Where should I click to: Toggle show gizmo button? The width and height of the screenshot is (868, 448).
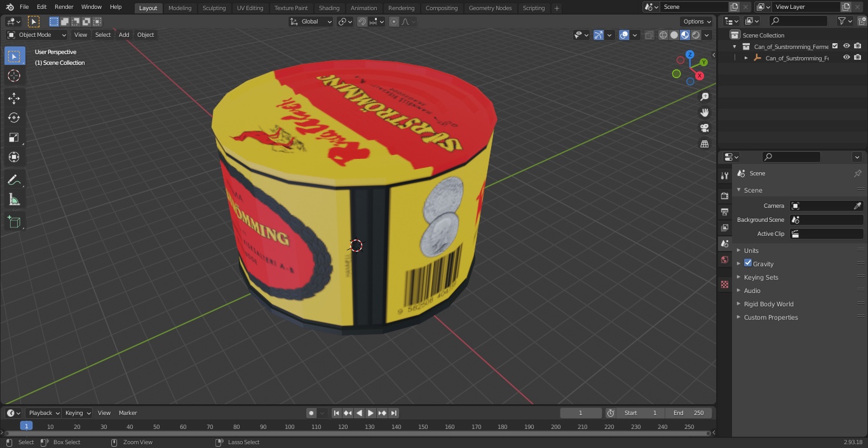(x=599, y=35)
